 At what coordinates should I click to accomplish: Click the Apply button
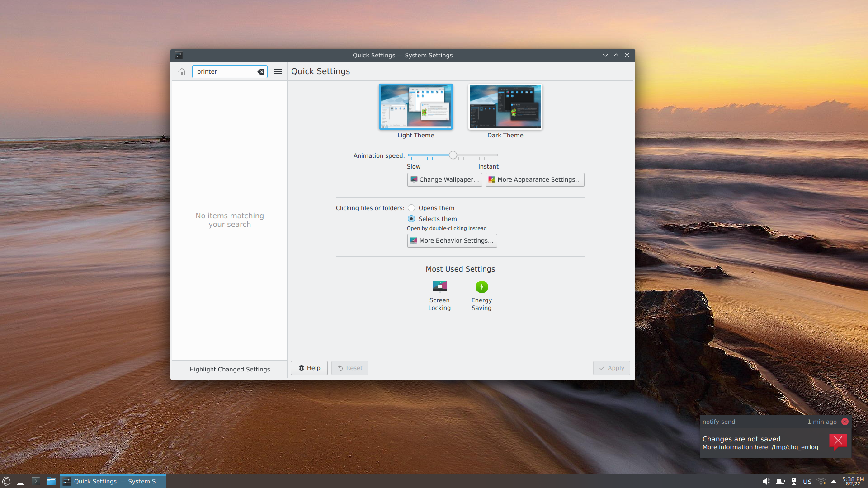[x=612, y=368]
